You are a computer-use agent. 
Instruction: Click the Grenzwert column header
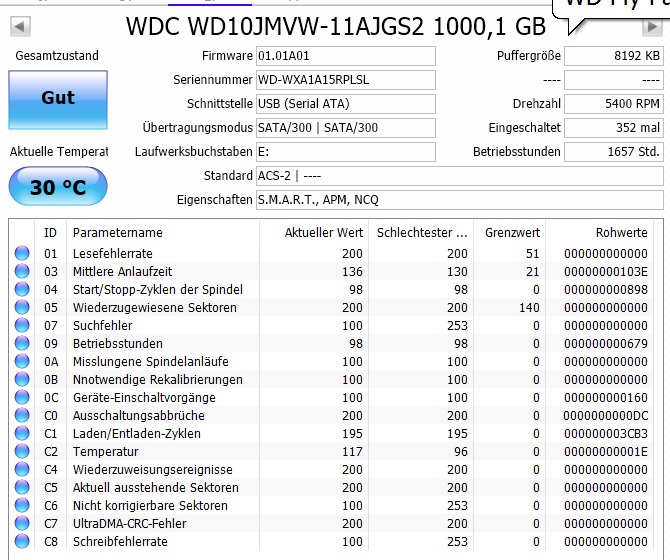510,233
